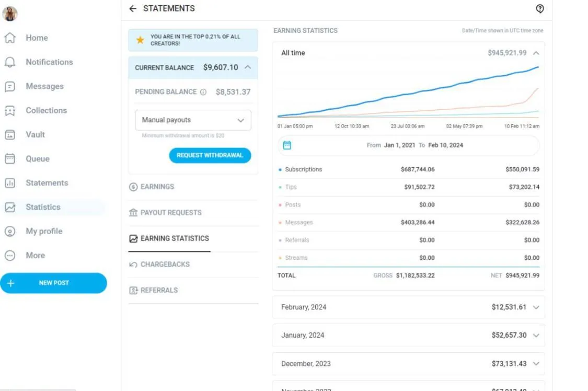Image resolution: width=588 pixels, height=391 pixels.
Task: Open the Queue calendar icon
Action: (10, 158)
